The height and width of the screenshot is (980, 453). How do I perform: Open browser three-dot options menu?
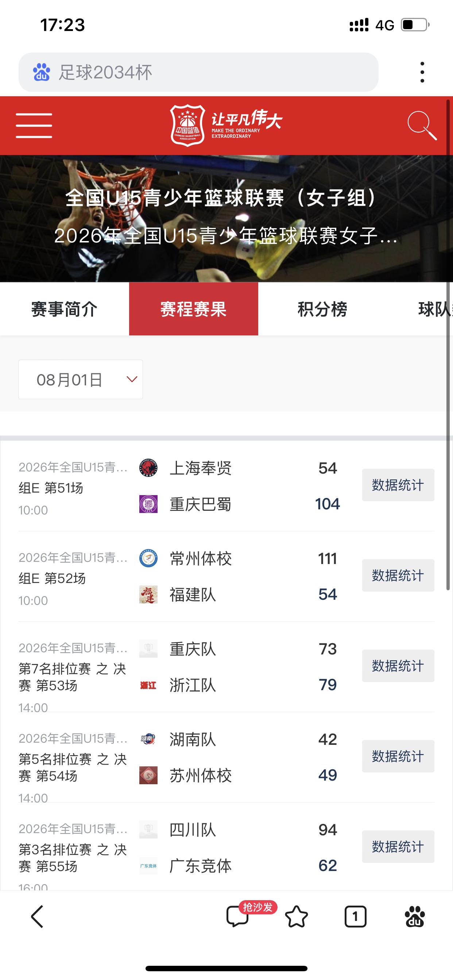pyautogui.click(x=422, y=72)
